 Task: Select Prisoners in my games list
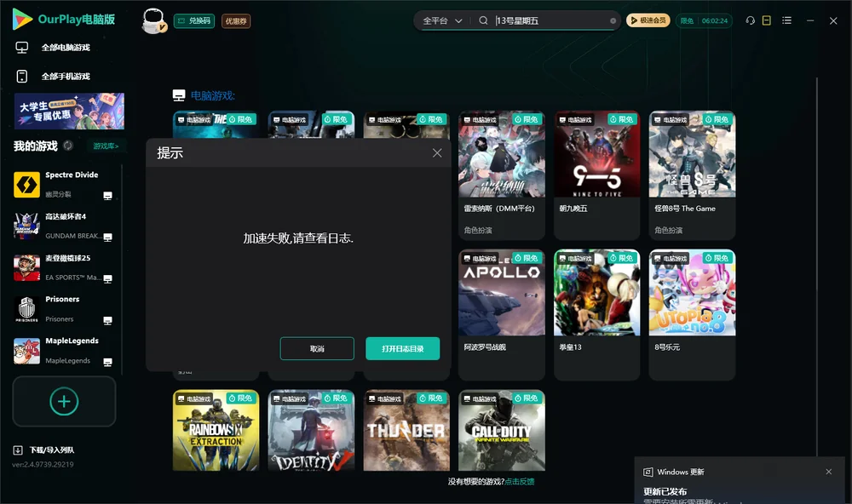point(66,309)
